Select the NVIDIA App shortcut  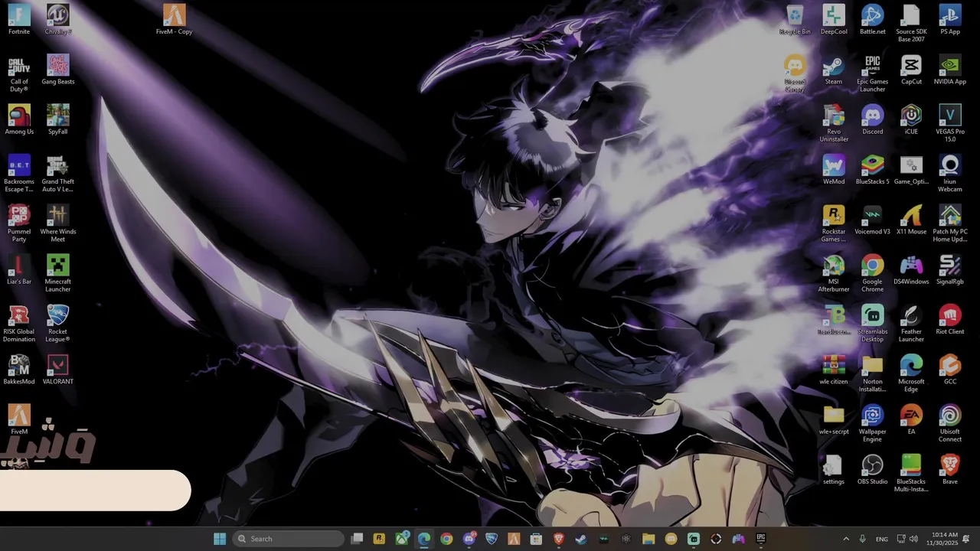tap(950, 70)
